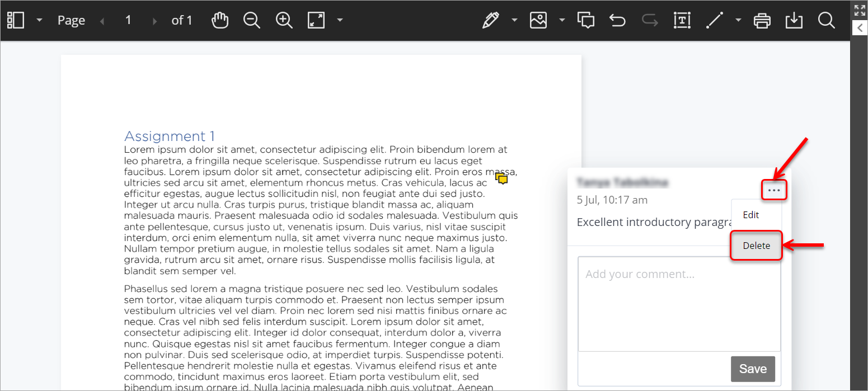Print the document
The height and width of the screenshot is (391, 868).
[x=762, y=20]
